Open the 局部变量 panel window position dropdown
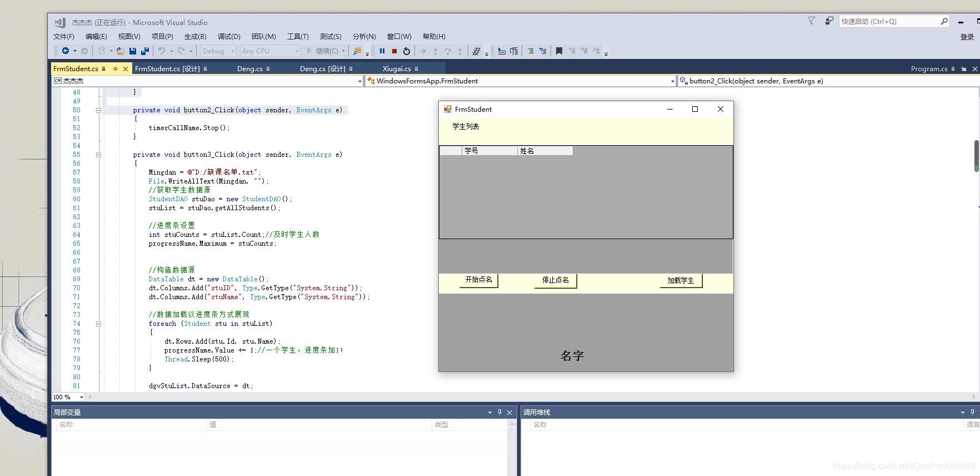Viewport: 980px width, 476px height. 490,412
